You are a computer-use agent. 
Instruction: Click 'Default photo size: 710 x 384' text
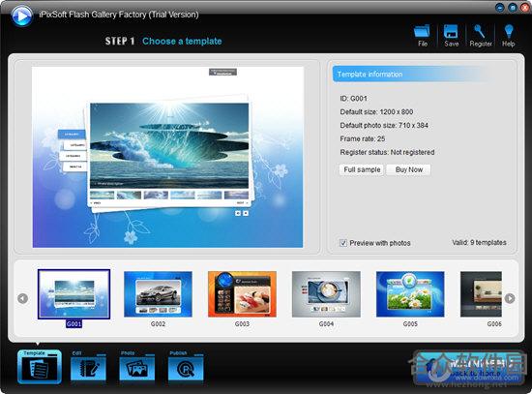[x=384, y=125]
